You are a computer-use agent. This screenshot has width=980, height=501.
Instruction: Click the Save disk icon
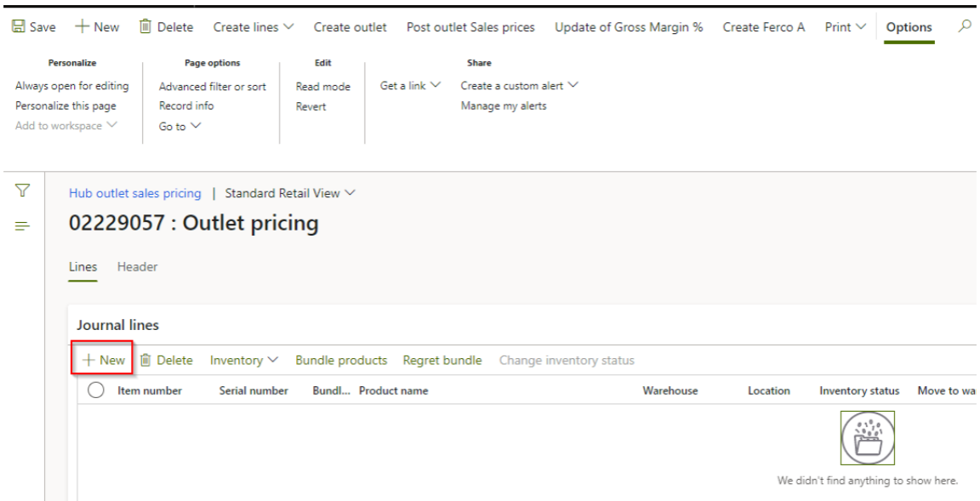pos(18,27)
